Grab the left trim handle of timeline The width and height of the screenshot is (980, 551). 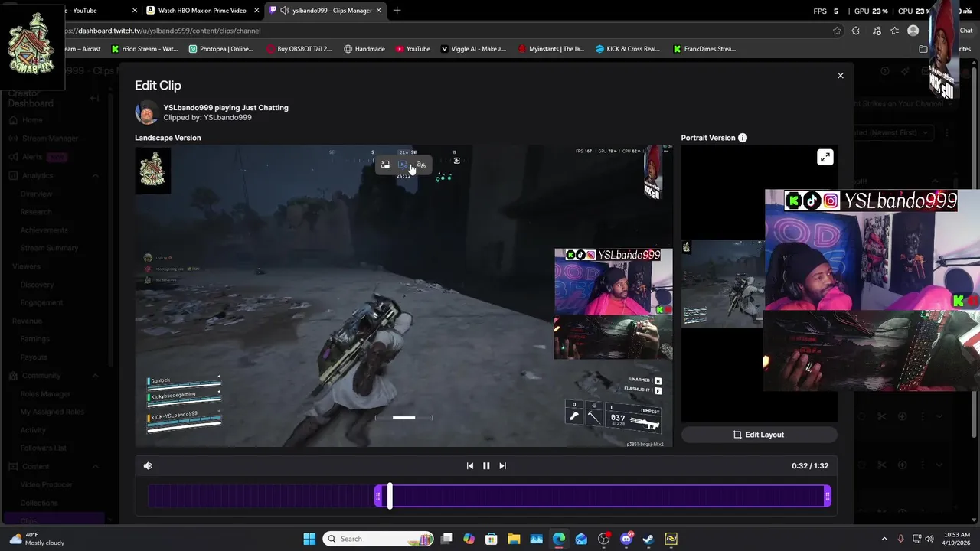tap(377, 497)
